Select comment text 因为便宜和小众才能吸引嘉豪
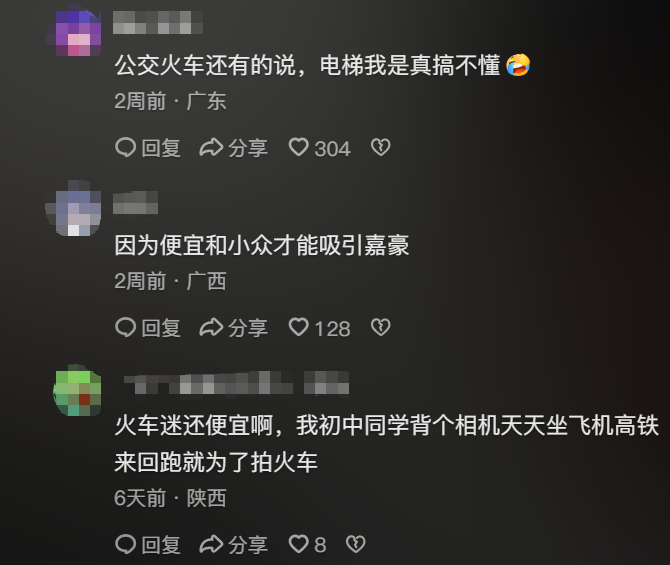The width and height of the screenshot is (670, 565). (x=262, y=245)
